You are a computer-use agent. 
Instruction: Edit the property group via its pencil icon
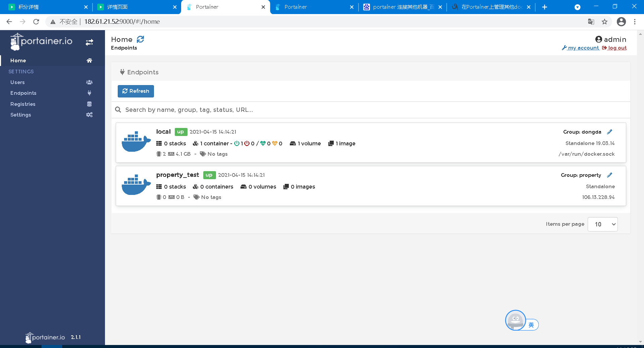pos(610,175)
